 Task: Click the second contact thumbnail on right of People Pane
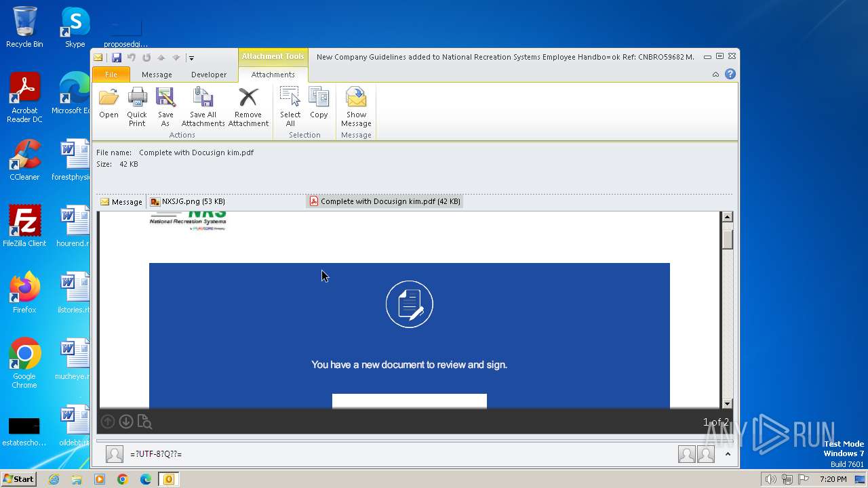tap(706, 454)
